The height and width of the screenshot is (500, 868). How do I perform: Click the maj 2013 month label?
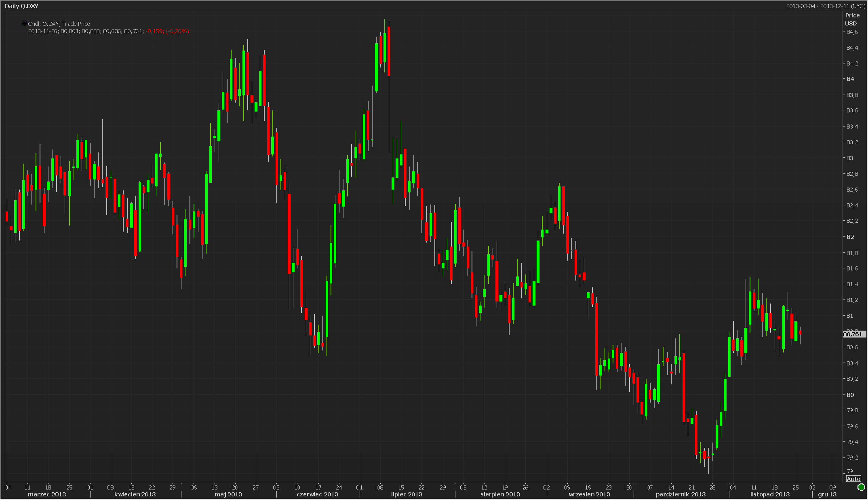(228, 494)
